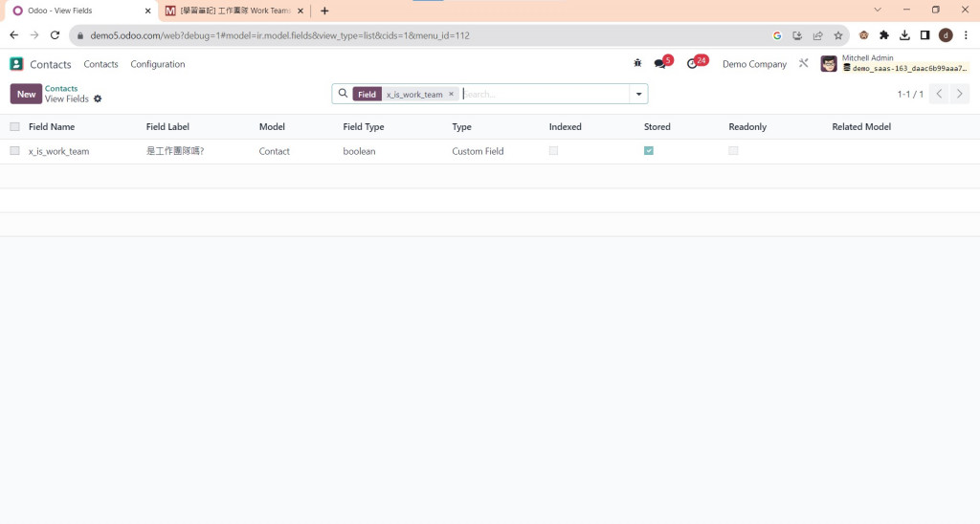Go back via Contacts breadcrumb link
Viewport: 980px width, 524px height.
(61, 89)
